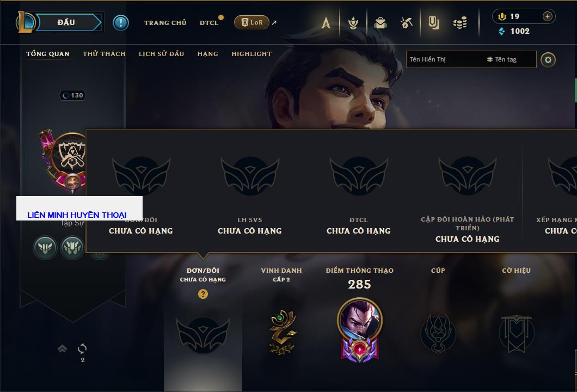This screenshot has height=392, width=577.
Task: Select the LỊCH SỬ ĐẤU tab
Action: [161, 54]
